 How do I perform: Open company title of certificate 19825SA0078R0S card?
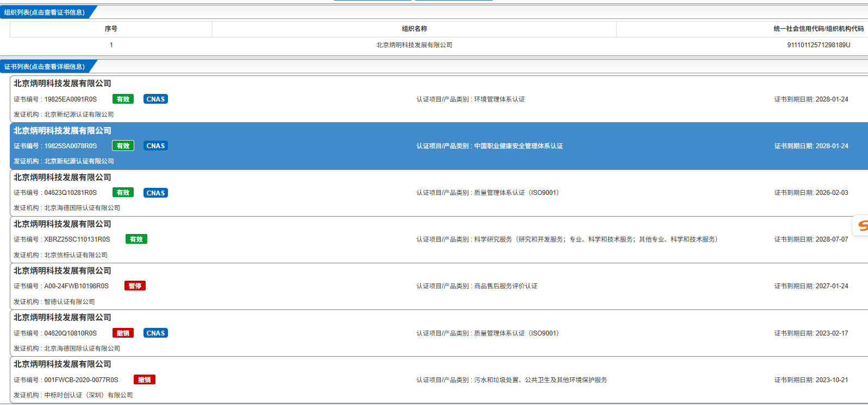tap(63, 131)
